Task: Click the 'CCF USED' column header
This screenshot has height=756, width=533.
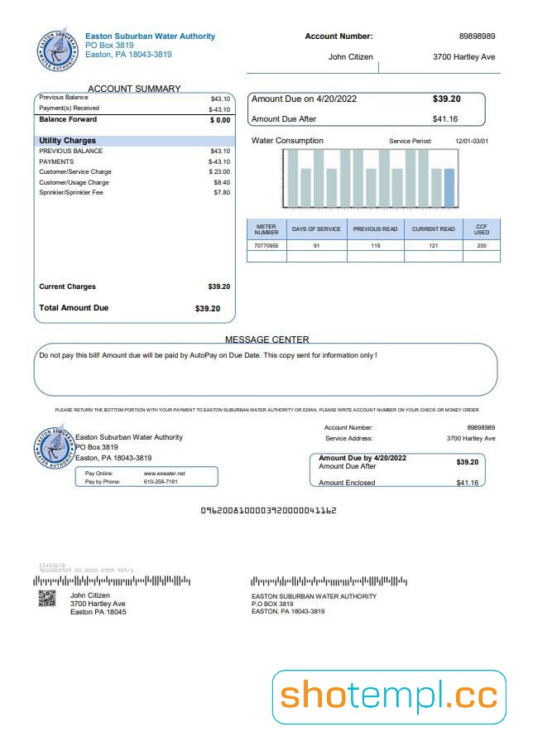Action: (482, 229)
